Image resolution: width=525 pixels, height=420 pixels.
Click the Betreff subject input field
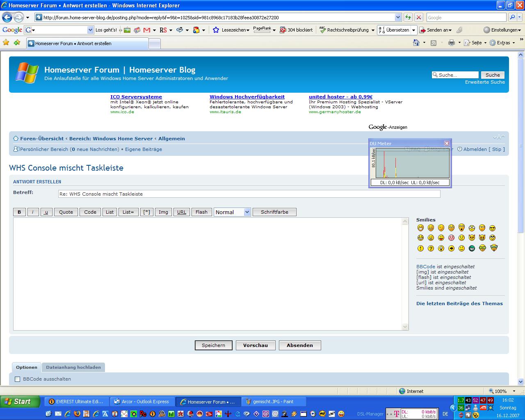pos(249,194)
